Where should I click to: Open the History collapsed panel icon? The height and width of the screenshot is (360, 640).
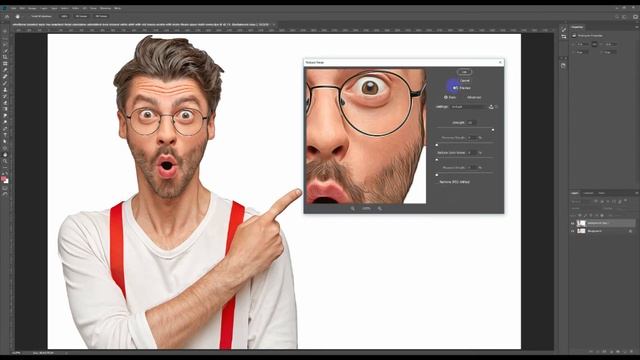(563, 65)
